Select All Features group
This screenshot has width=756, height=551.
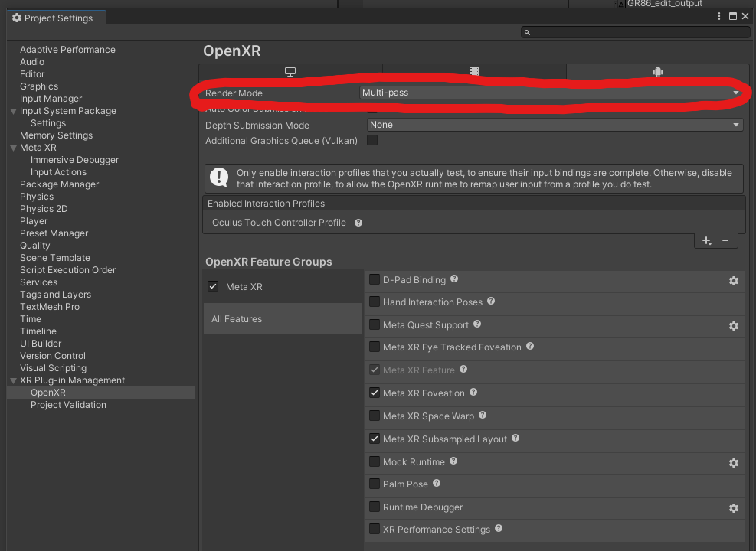click(283, 319)
